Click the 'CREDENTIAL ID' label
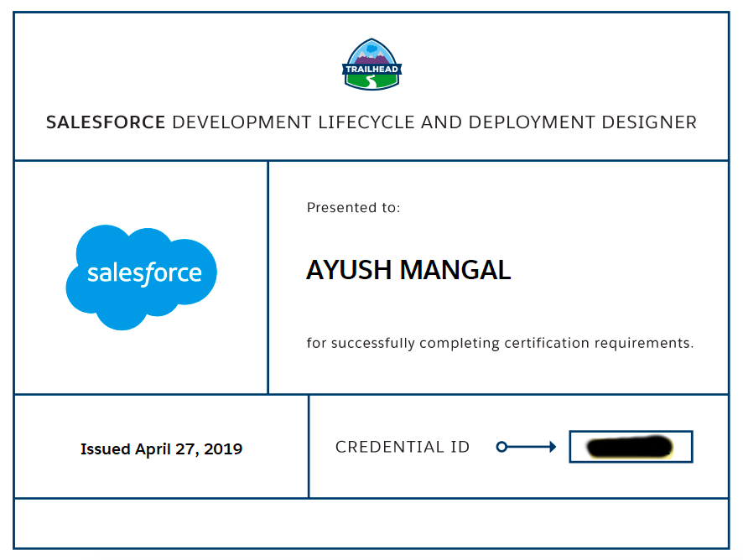Viewport: 743px width, 560px height. pos(403,447)
